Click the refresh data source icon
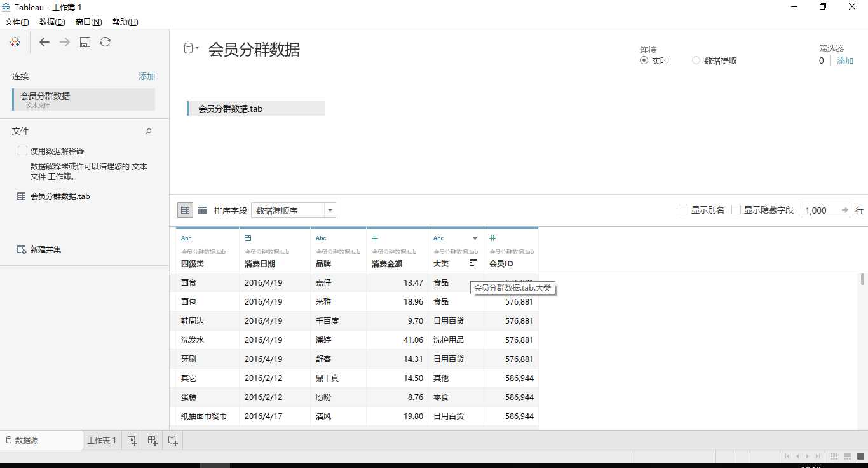868x468 pixels. [105, 42]
